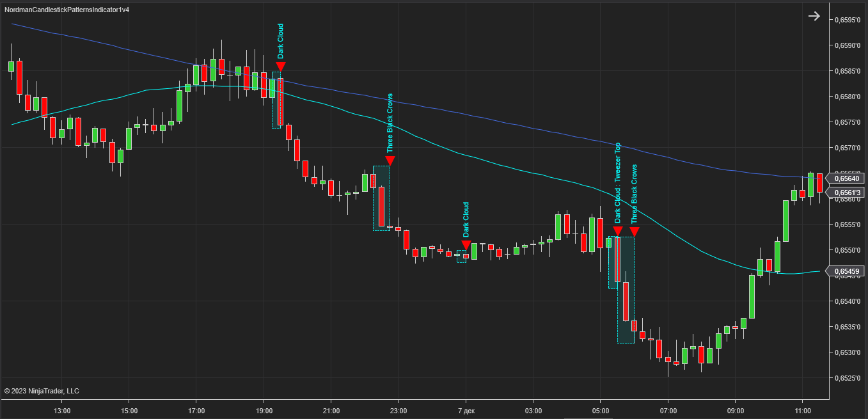Click the 03:00 time axis label
The image size is (868, 419).
click(533, 411)
